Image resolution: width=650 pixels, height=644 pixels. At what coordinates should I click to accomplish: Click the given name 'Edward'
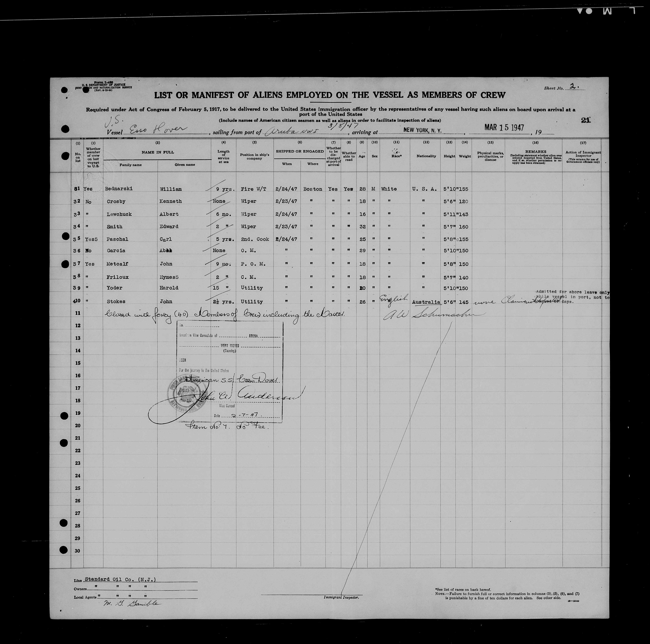tap(169, 227)
